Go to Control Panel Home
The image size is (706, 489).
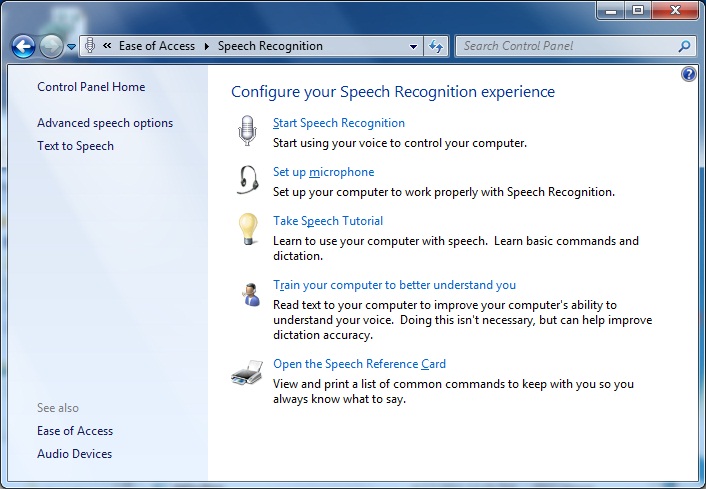coord(91,87)
